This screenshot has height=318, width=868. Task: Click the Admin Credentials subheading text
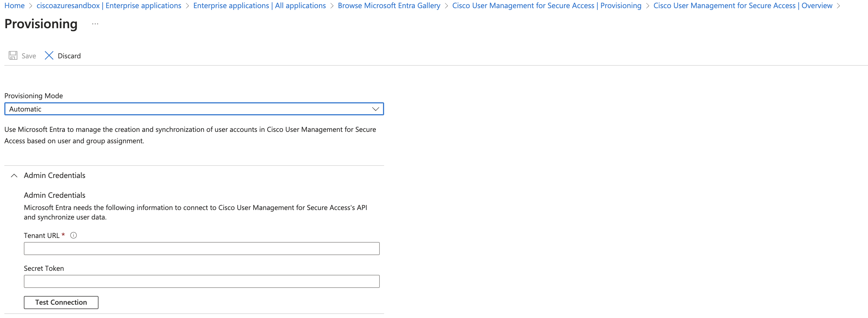tap(55, 195)
